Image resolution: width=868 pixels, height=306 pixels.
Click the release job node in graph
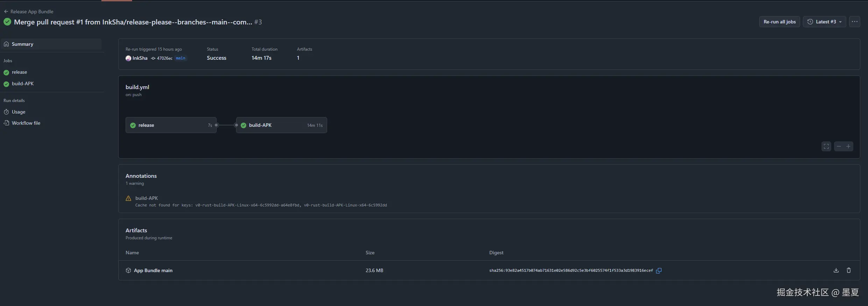pyautogui.click(x=171, y=125)
